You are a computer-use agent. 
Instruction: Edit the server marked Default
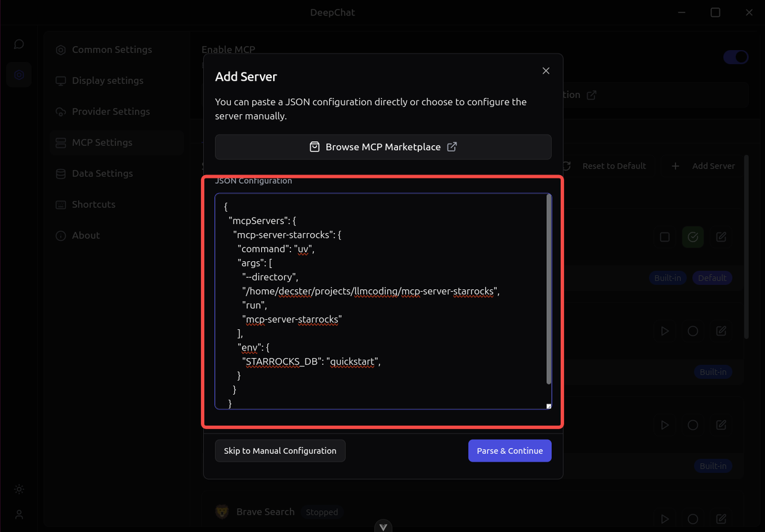pos(721,237)
